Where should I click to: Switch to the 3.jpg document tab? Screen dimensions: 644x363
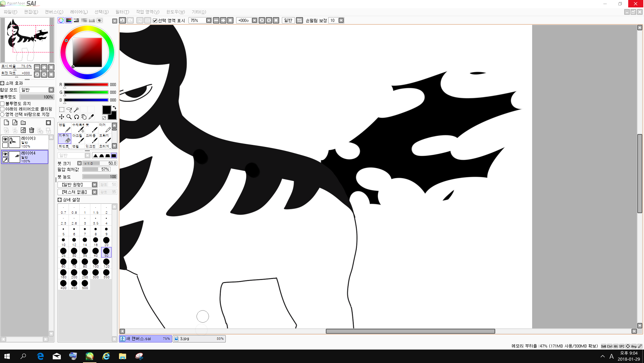point(199,339)
